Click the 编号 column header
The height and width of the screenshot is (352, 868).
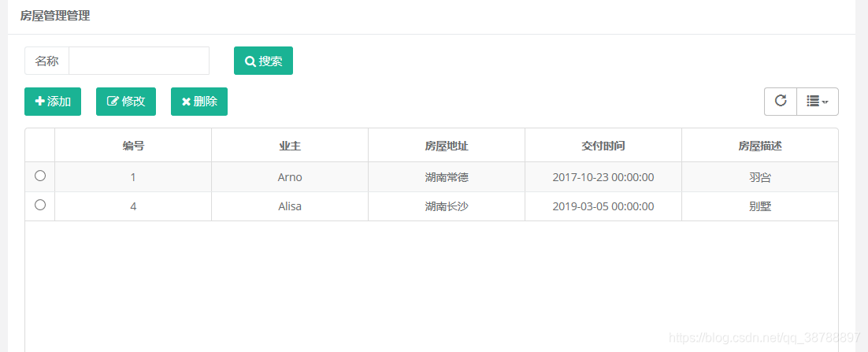click(133, 146)
